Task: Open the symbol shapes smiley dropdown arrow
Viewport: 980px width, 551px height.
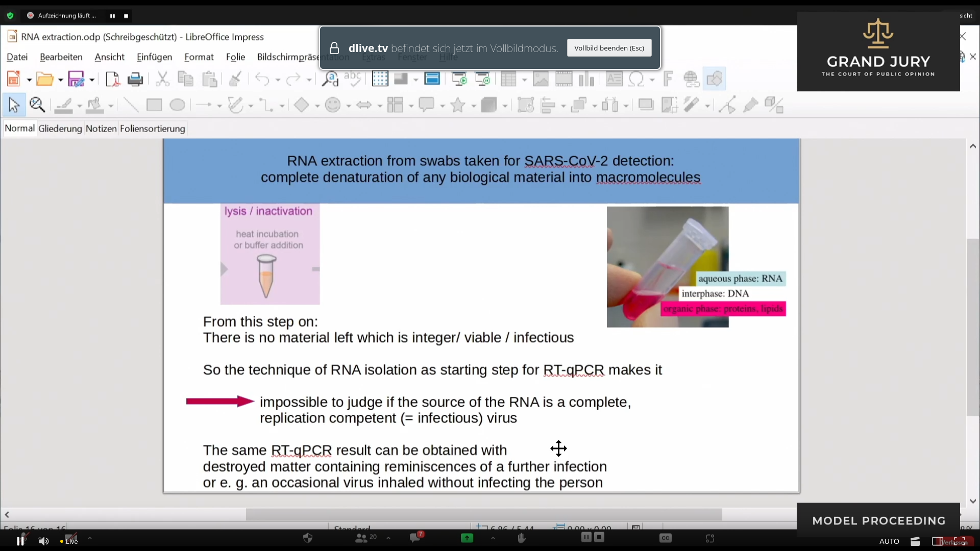Action: [349, 106]
